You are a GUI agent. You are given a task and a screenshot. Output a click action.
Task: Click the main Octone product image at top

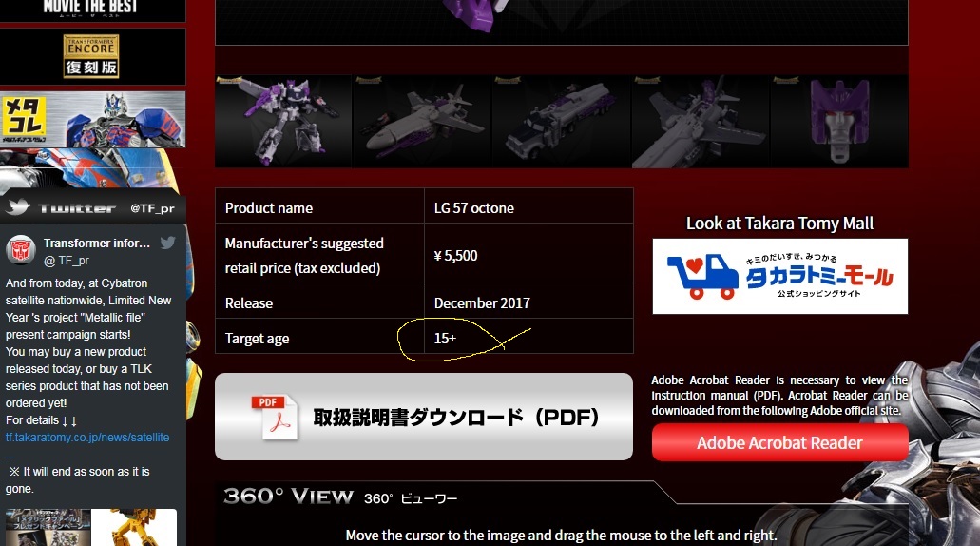pyautogui.click(x=561, y=22)
